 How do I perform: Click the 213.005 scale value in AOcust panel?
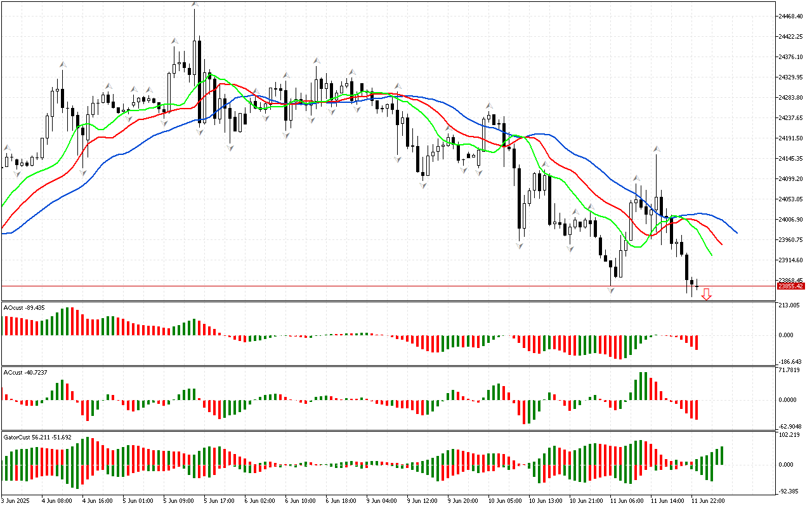pos(790,305)
